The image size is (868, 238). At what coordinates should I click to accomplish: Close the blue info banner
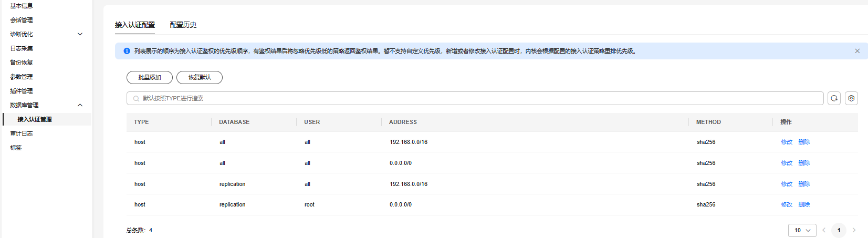(x=857, y=51)
